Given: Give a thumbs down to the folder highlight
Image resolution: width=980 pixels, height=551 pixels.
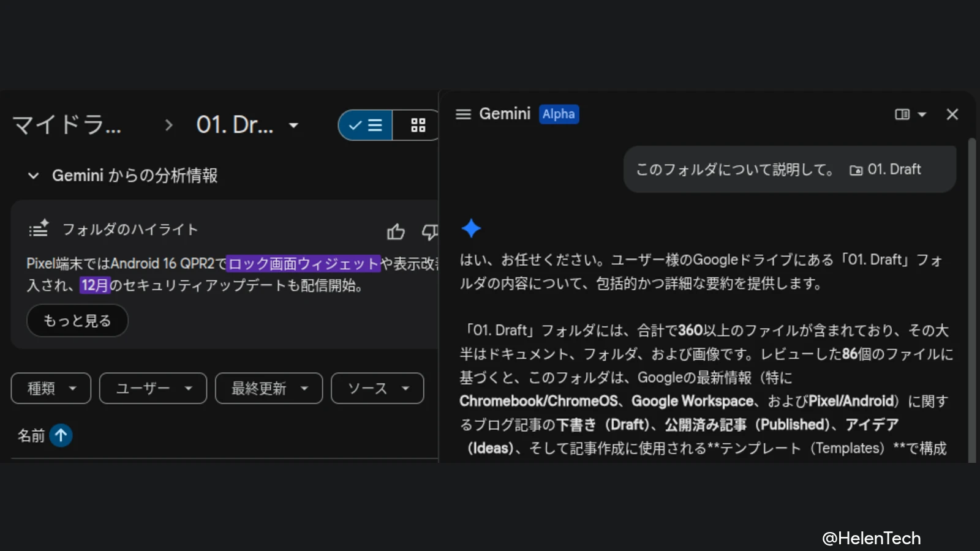Looking at the screenshot, I should [431, 232].
